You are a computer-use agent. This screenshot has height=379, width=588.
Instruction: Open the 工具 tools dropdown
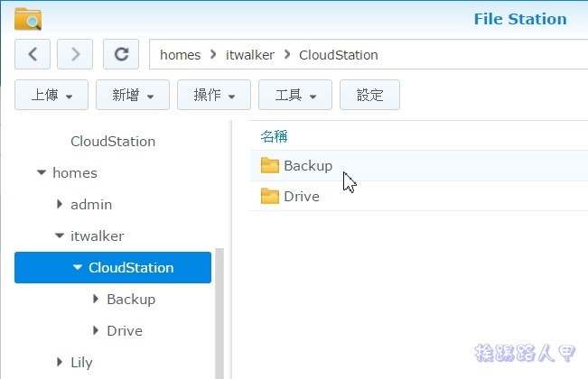pos(295,94)
